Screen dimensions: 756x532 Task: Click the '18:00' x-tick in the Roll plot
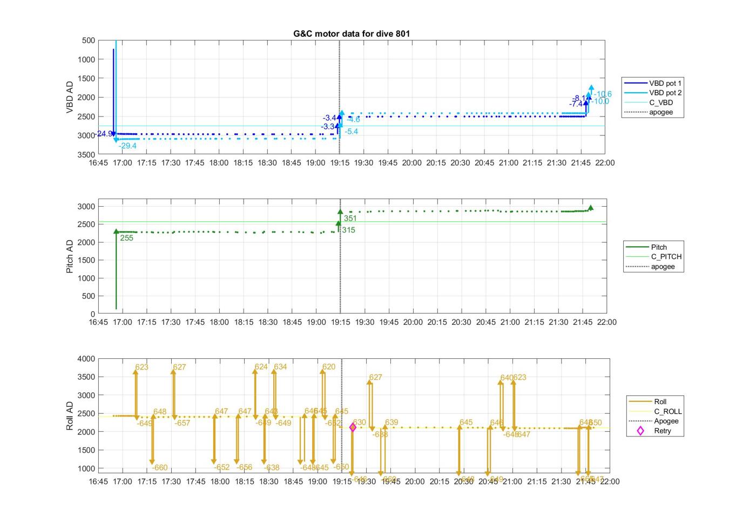click(x=220, y=482)
